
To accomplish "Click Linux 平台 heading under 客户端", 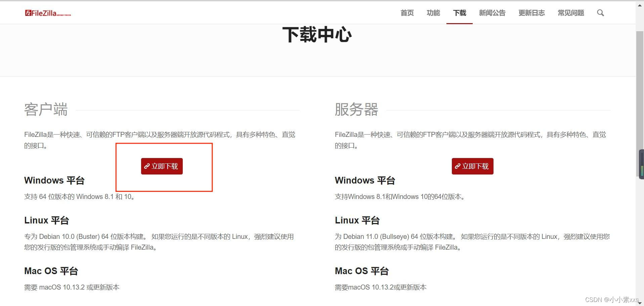I will [47, 220].
